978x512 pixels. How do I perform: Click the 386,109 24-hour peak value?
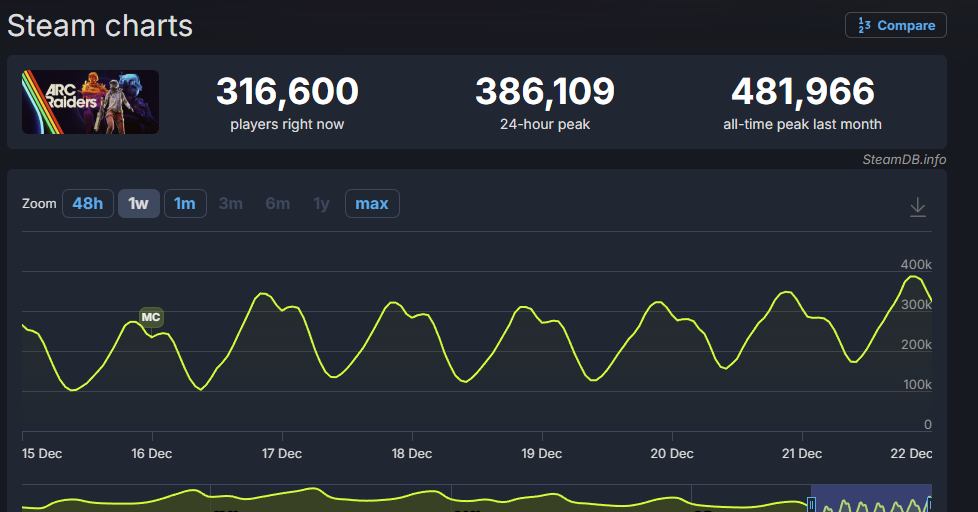tap(545, 91)
